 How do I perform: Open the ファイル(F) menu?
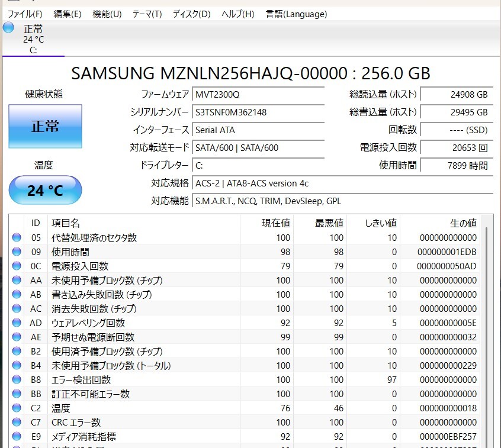point(25,14)
